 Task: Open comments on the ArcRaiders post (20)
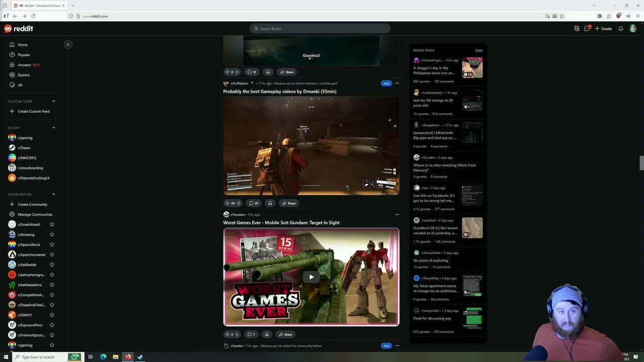pyautogui.click(x=254, y=203)
